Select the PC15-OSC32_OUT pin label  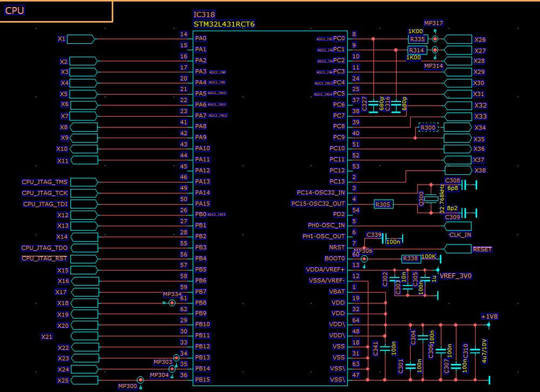pos(318,204)
